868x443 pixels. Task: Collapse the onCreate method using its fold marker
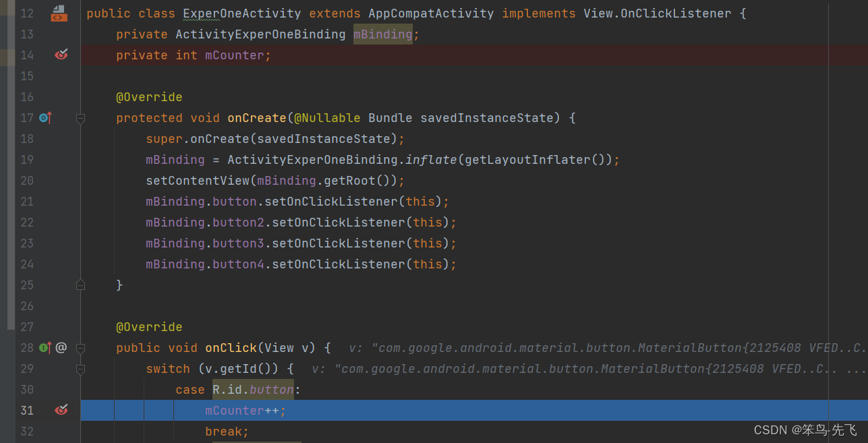(80, 119)
